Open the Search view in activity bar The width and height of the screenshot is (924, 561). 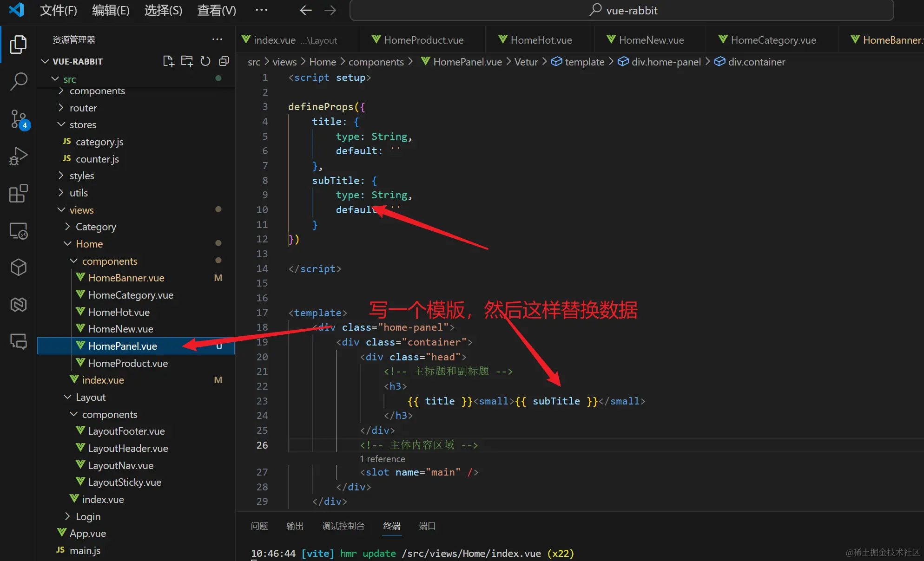click(19, 81)
